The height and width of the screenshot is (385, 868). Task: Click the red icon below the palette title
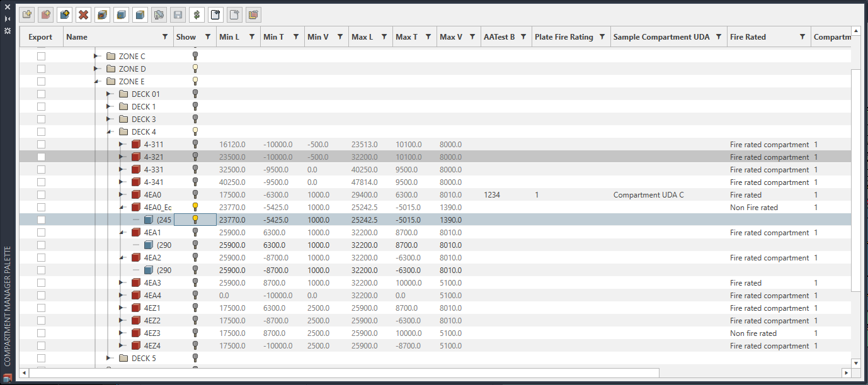(x=8, y=377)
